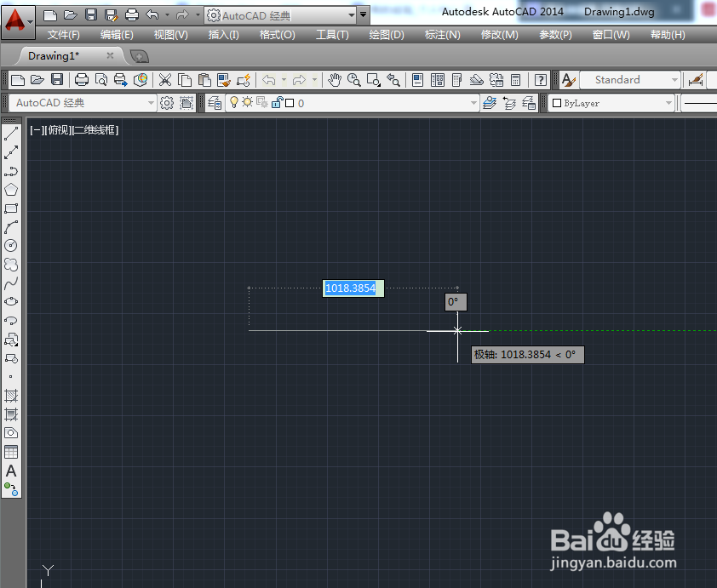The image size is (717, 588).
Task: Select the Multiline Text tool
Action: tap(11, 471)
